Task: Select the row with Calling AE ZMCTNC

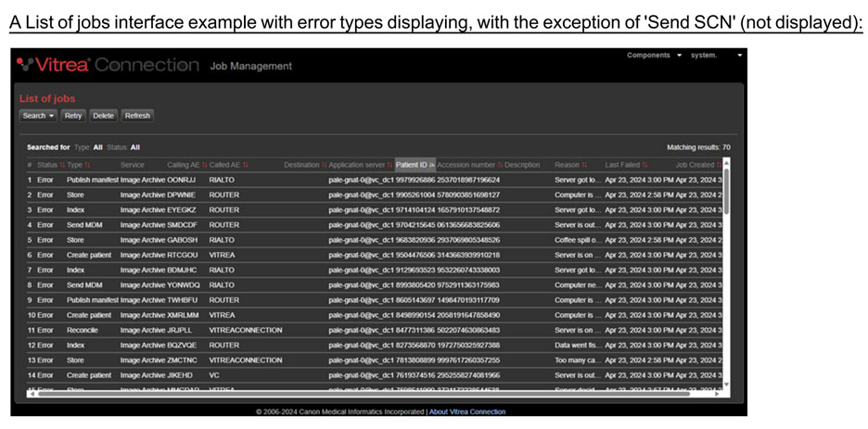Action: (375, 360)
